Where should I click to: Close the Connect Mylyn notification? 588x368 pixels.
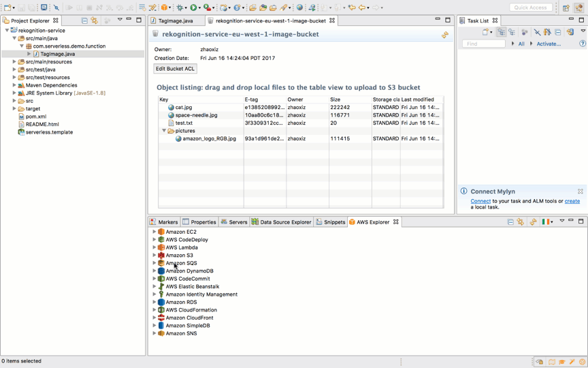[x=580, y=191]
